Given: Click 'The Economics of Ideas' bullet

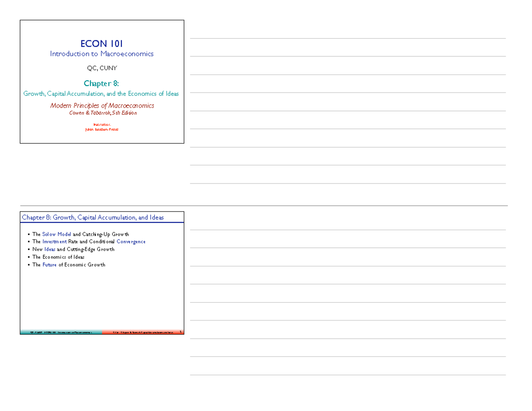Looking at the screenshot, I should point(58,257).
